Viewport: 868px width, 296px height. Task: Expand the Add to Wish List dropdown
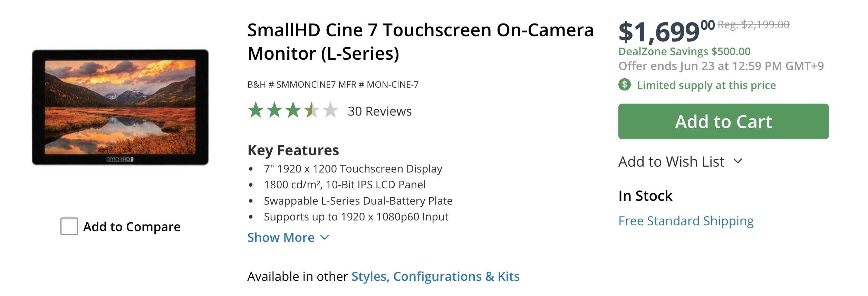pyautogui.click(x=671, y=161)
